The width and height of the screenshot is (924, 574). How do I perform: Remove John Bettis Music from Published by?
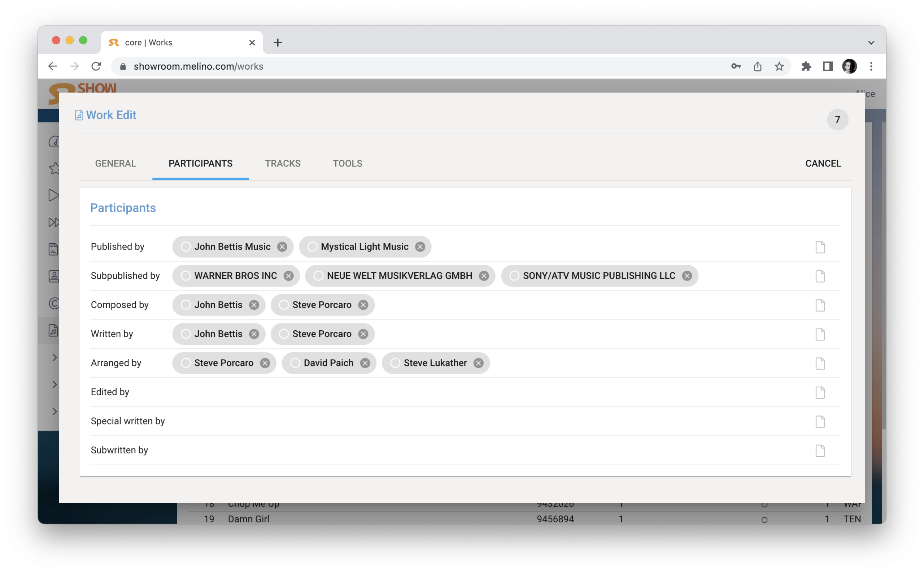[x=282, y=247]
